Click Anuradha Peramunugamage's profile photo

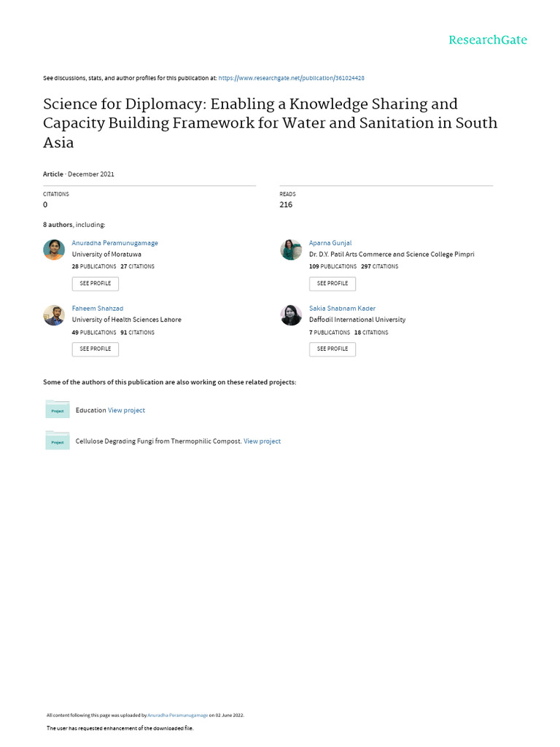54,249
